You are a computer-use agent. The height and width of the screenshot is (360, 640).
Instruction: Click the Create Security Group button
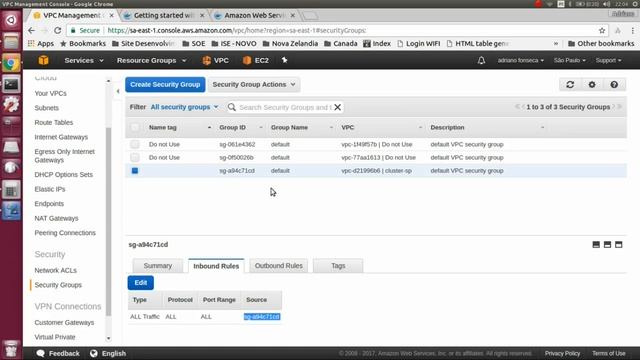[x=165, y=84]
